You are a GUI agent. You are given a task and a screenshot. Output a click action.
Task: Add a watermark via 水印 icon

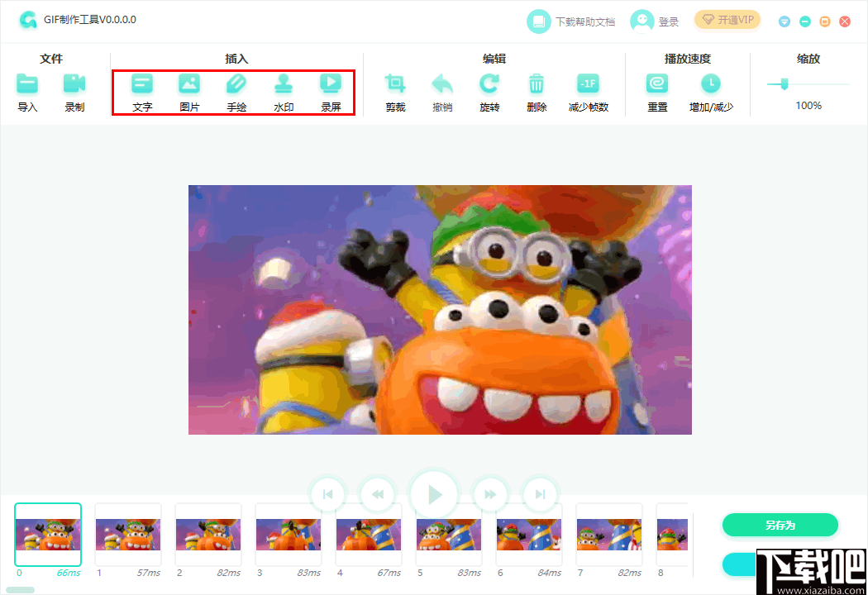[284, 84]
